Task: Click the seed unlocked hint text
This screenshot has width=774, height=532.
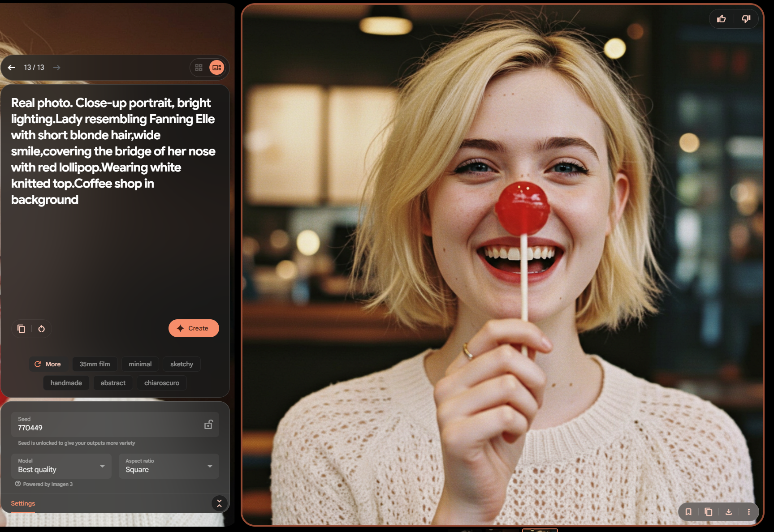Action: [x=77, y=443]
